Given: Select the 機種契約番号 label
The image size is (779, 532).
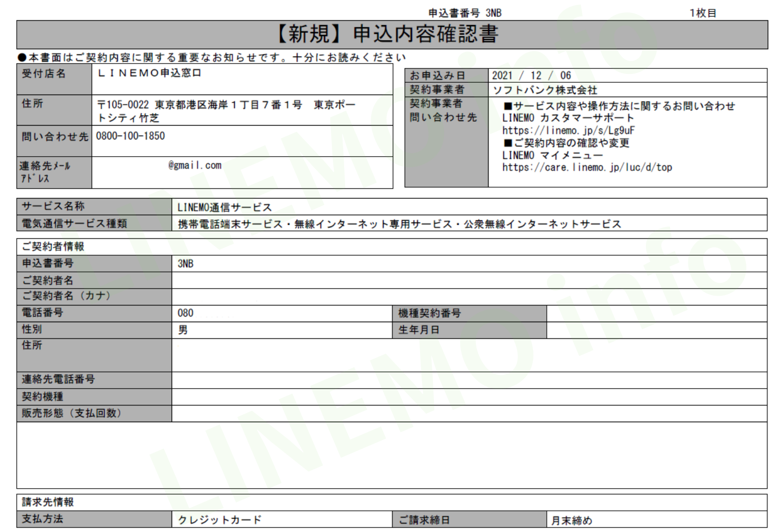Looking at the screenshot, I should click(x=429, y=313).
